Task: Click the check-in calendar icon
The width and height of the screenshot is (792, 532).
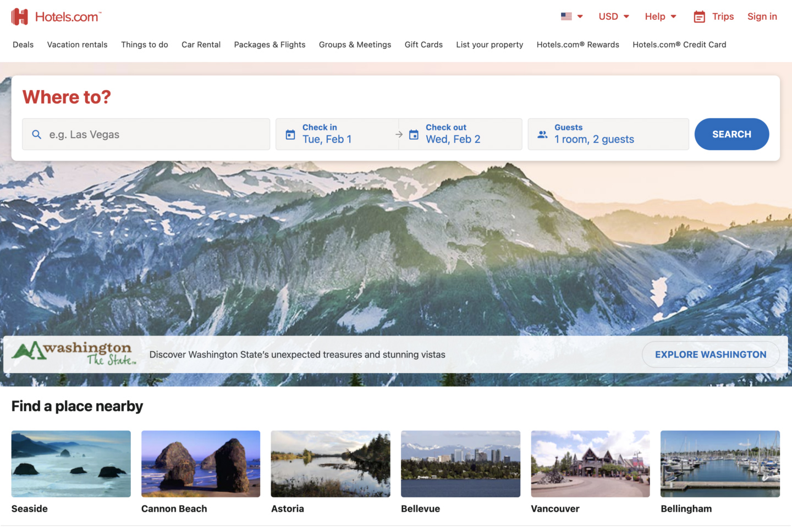Action: click(x=290, y=134)
